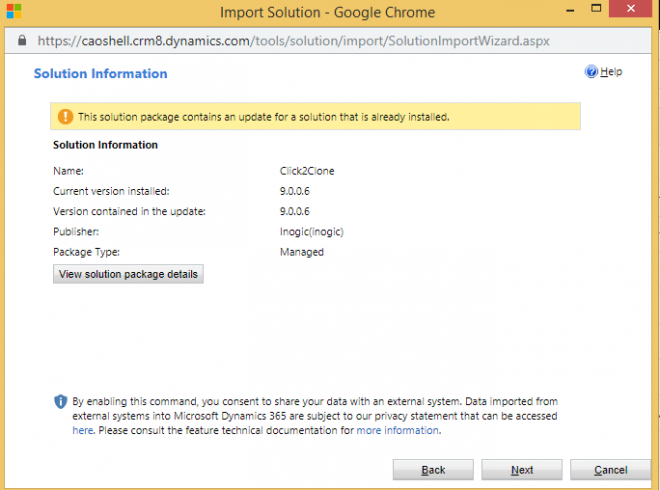Open the Help link text
This screenshot has height=490, width=660.
[611, 72]
